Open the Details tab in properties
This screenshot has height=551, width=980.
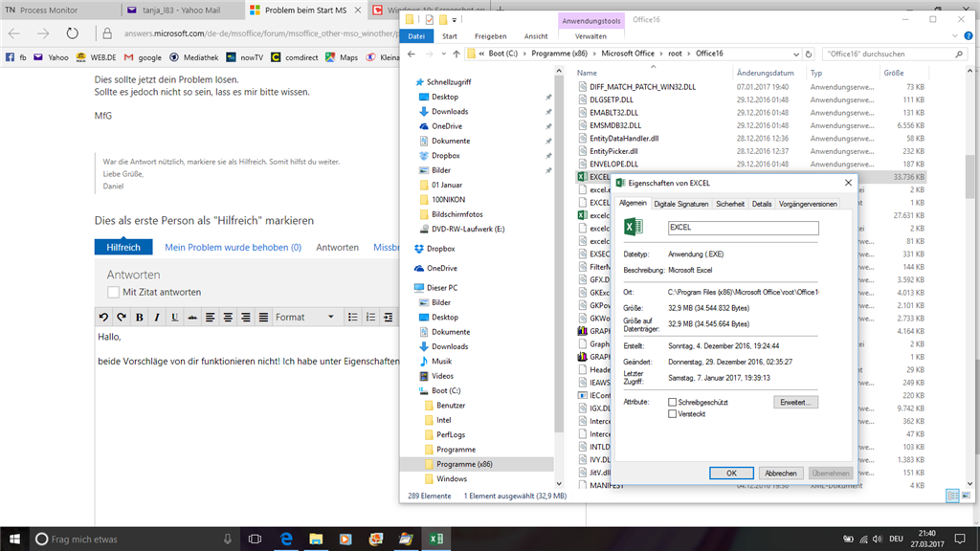pyautogui.click(x=761, y=205)
